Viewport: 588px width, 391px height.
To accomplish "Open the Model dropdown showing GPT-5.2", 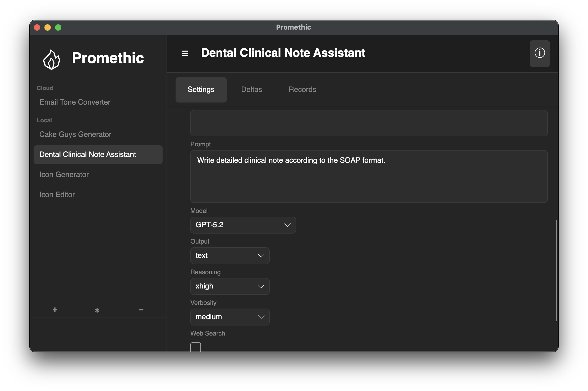I will coord(243,225).
